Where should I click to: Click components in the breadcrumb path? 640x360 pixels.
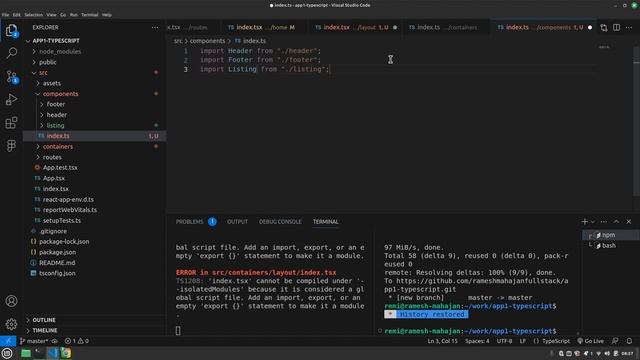(x=207, y=41)
